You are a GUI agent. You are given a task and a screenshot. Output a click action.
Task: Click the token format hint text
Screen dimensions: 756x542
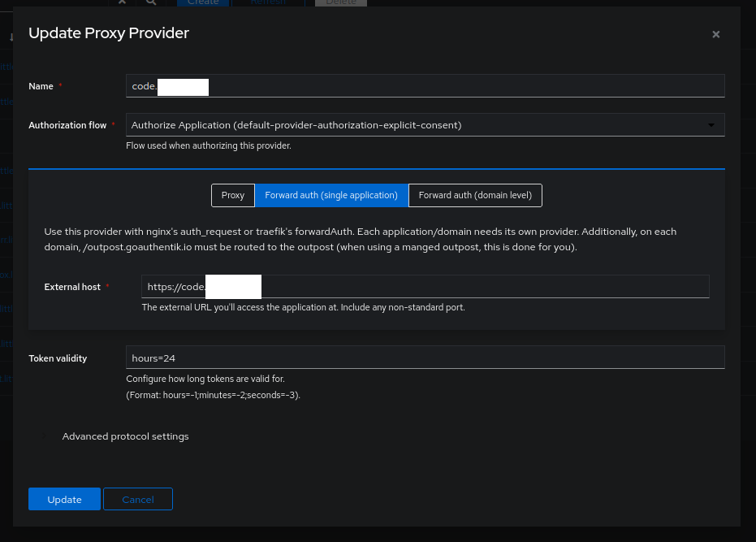coord(213,395)
